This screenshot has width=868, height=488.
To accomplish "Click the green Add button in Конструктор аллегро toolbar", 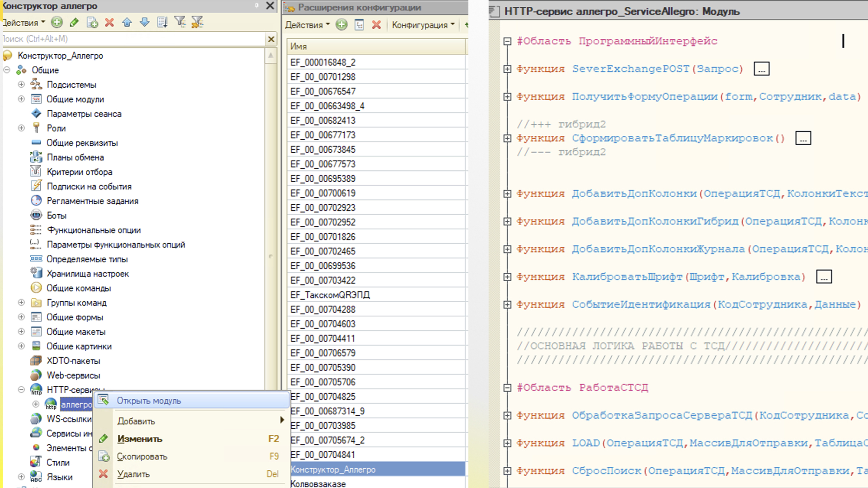I will tap(57, 22).
